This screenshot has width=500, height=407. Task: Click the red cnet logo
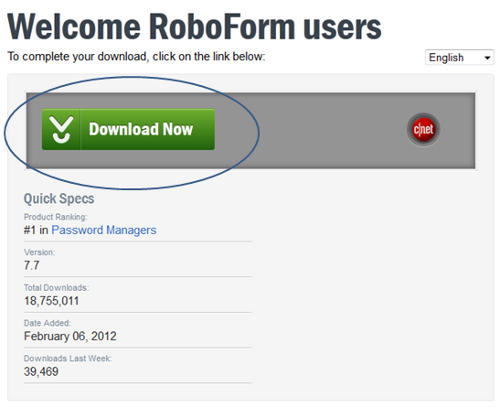[x=423, y=129]
